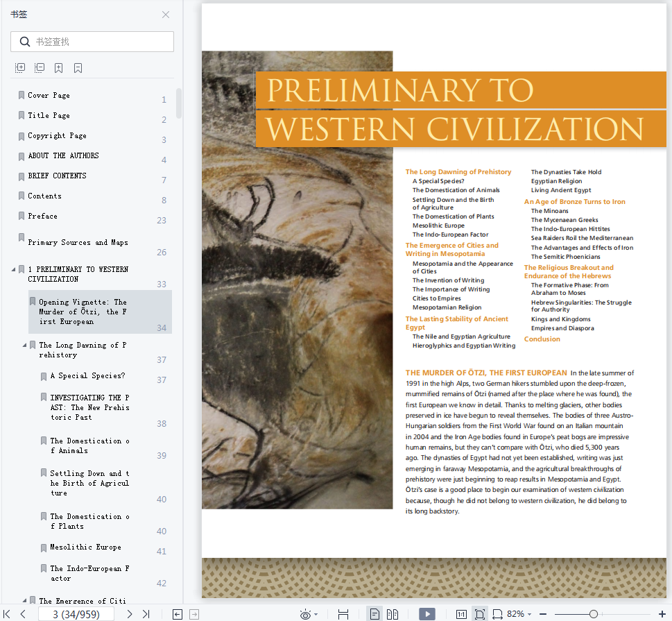This screenshot has width=672, height=621.
Task: Click the bookmark icon beside Title Page
Action: [x=21, y=115]
